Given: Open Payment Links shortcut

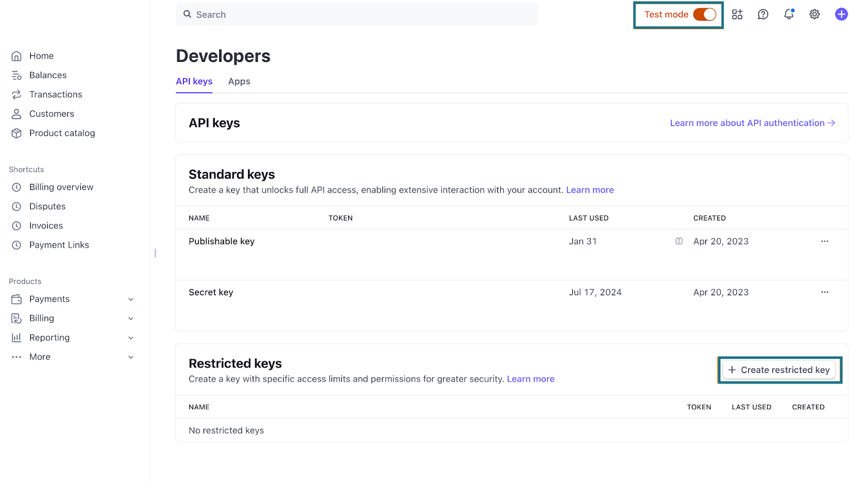Looking at the screenshot, I should coord(59,245).
